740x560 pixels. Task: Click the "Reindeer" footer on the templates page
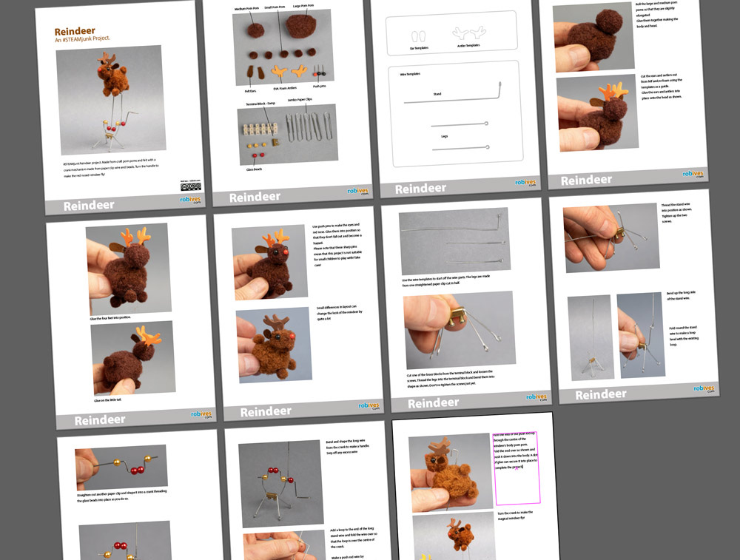pos(420,189)
